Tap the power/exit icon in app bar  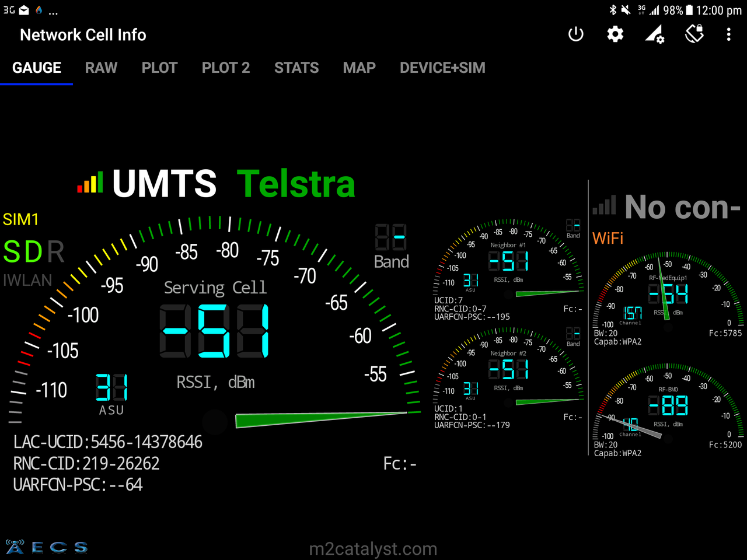[x=575, y=34]
